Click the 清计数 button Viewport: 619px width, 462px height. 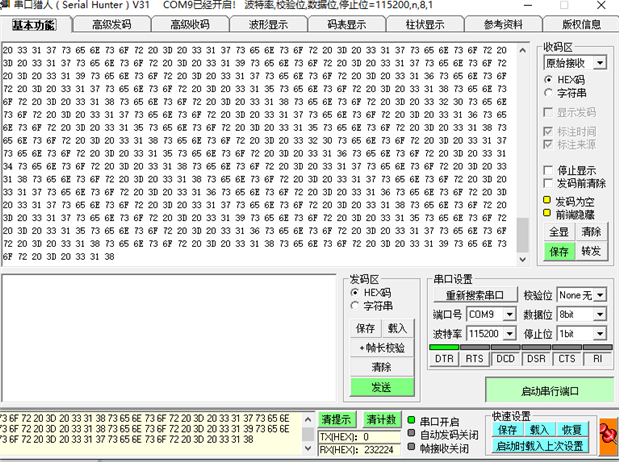tap(382, 419)
